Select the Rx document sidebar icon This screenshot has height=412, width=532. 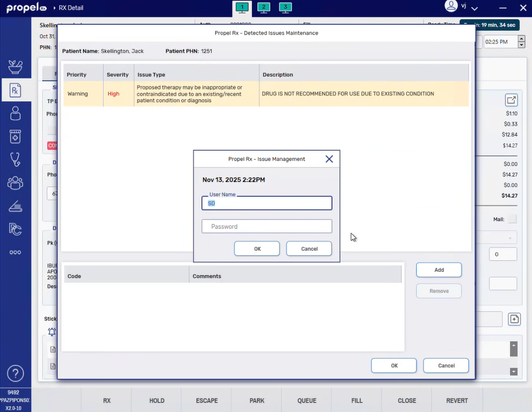pyautogui.click(x=15, y=90)
